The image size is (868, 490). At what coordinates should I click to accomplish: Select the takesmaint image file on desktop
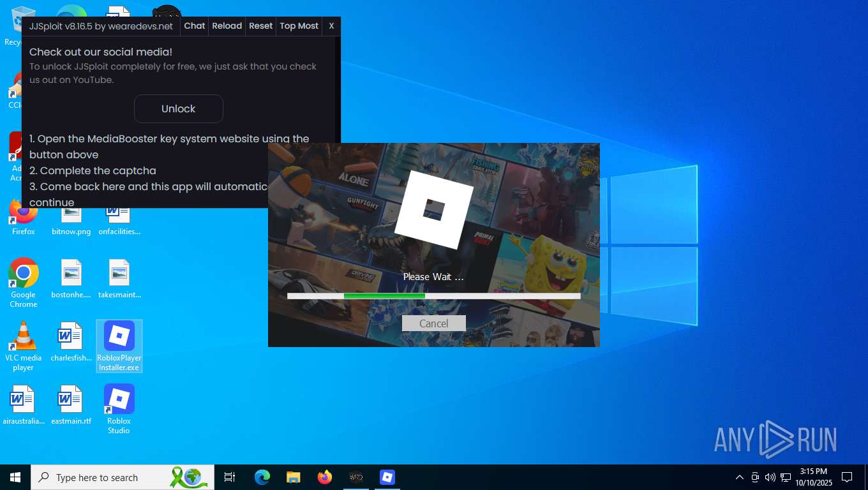coord(119,279)
